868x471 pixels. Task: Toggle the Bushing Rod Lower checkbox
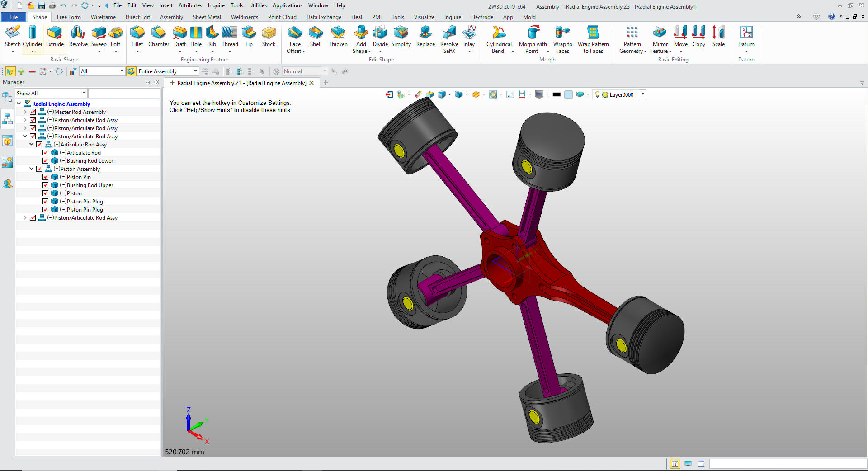(x=46, y=161)
